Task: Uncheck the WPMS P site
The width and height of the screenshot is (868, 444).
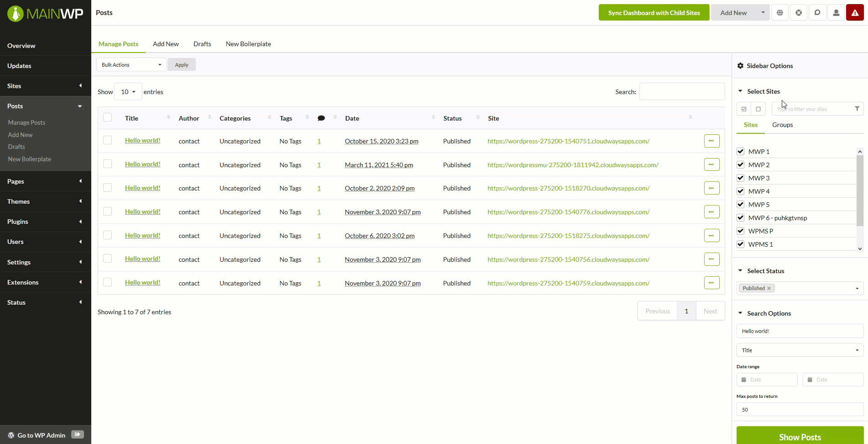Action: click(741, 231)
